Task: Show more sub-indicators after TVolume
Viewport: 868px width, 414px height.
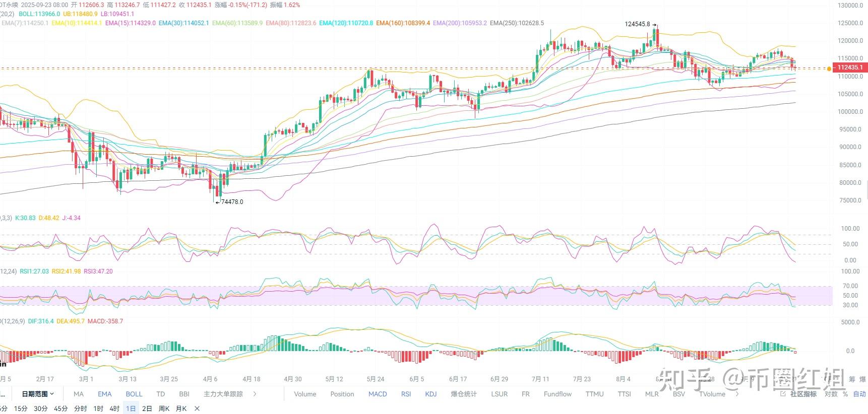Action: point(737,394)
